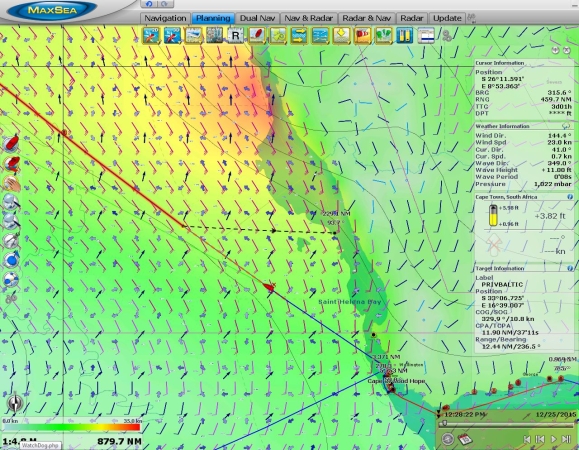Screen dimensions: 579x450
Task: Click the Cape Town tide gauge graphic
Action: coord(493,215)
